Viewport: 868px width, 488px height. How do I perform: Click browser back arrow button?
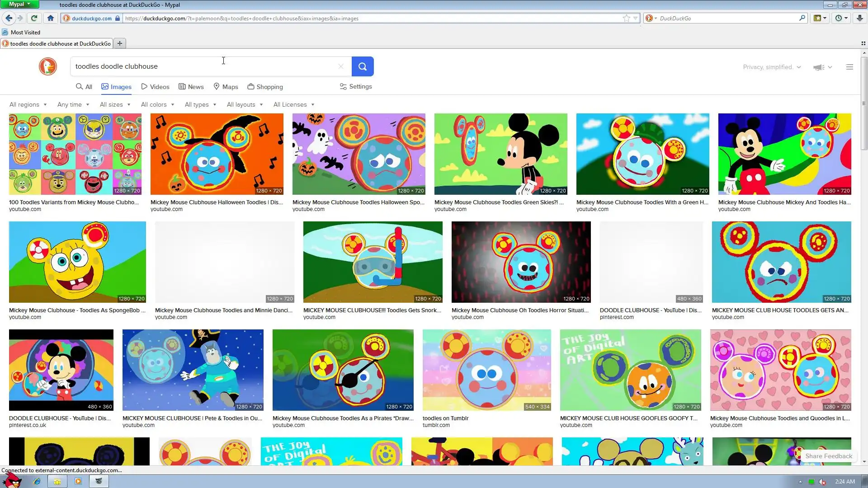pos(9,18)
